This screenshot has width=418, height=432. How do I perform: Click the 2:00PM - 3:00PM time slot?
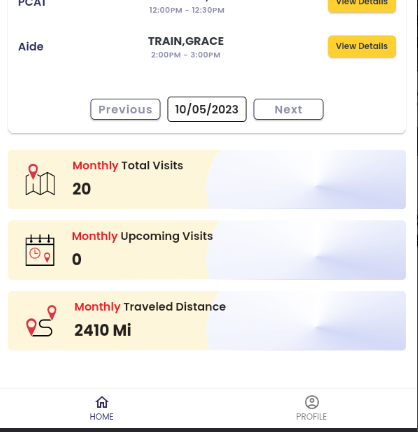[x=186, y=55]
